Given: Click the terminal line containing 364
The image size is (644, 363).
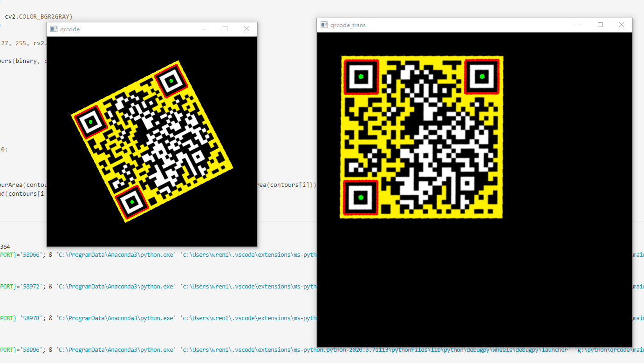Looking at the screenshot, I should click(x=5, y=247).
